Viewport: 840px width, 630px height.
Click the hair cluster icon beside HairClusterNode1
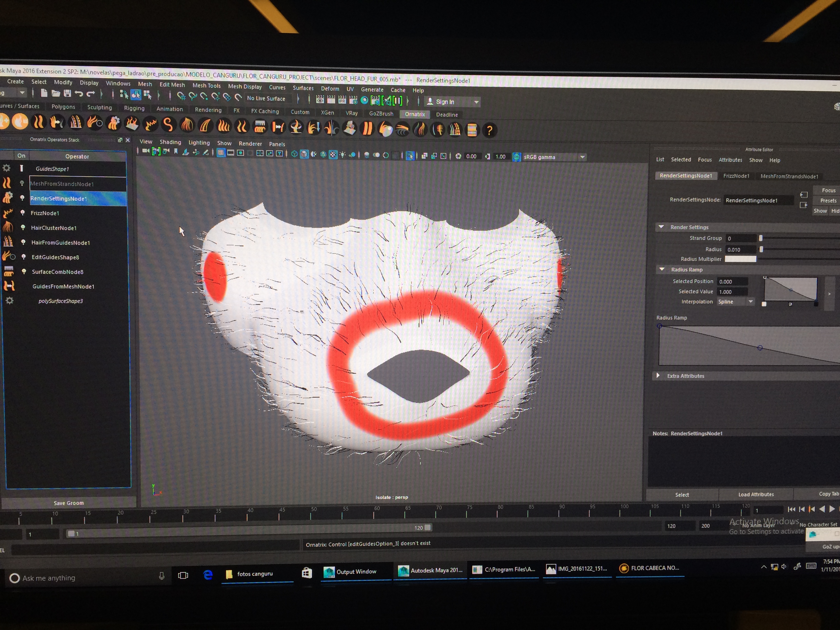[x=8, y=227]
